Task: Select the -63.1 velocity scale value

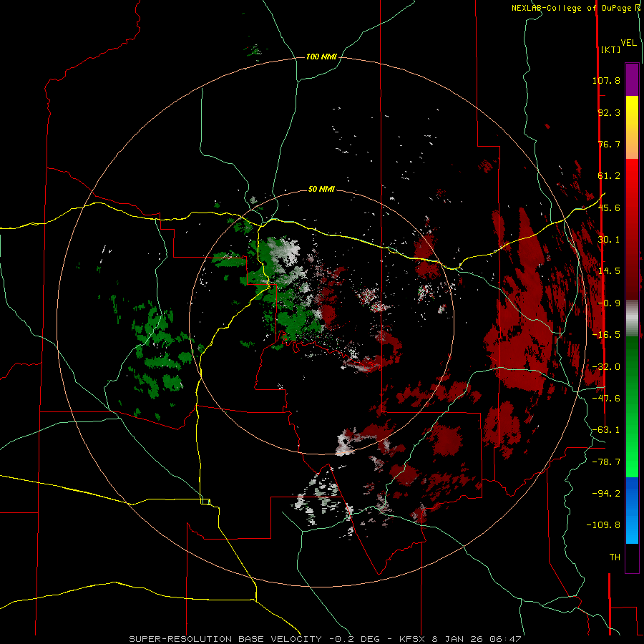Action: [x=606, y=430]
